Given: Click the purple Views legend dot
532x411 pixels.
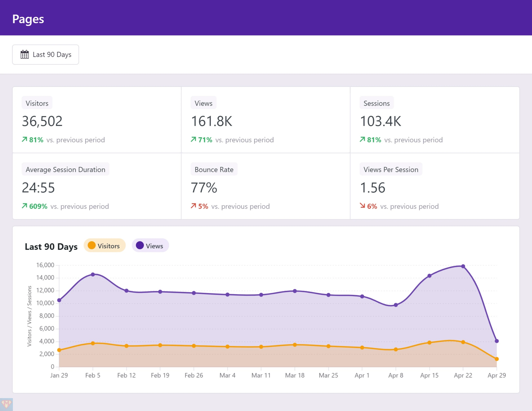Looking at the screenshot, I should 140,245.
